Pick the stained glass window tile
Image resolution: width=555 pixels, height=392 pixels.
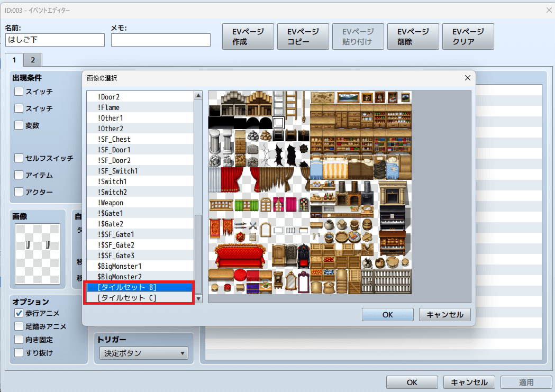[x=304, y=205]
